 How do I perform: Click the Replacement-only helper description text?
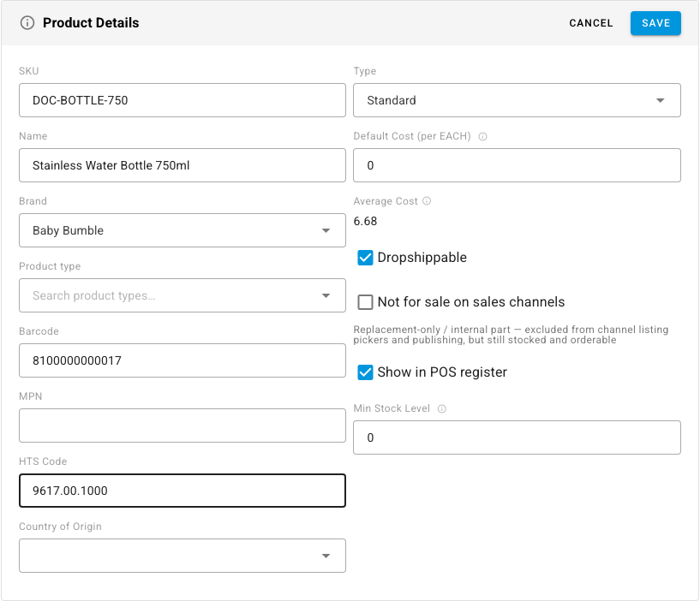511,335
